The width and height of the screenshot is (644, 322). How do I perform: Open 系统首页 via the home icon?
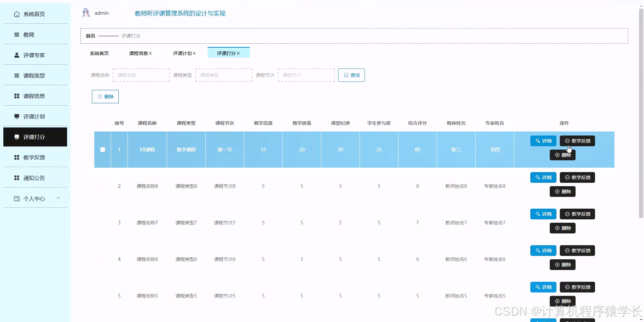(16, 14)
